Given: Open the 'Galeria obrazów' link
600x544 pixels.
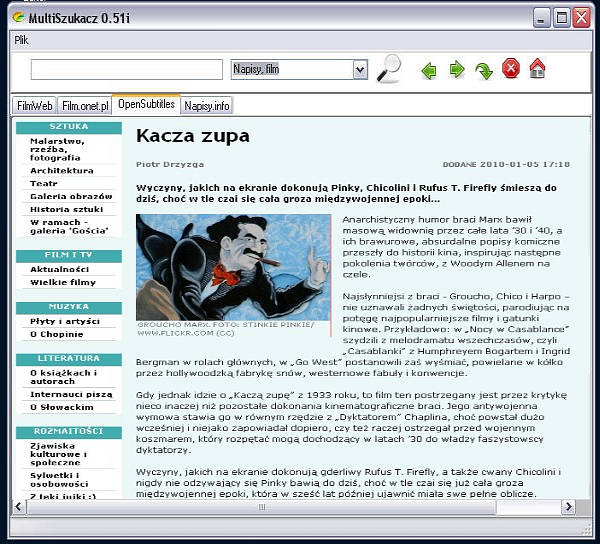Looking at the screenshot, I should 71,197.
